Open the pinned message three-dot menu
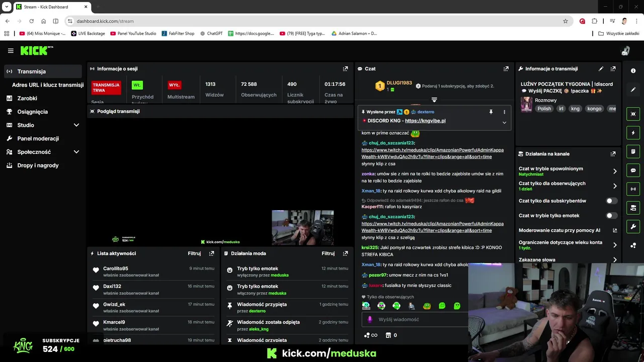The height and width of the screenshot is (362, 644). click(504, 112)
